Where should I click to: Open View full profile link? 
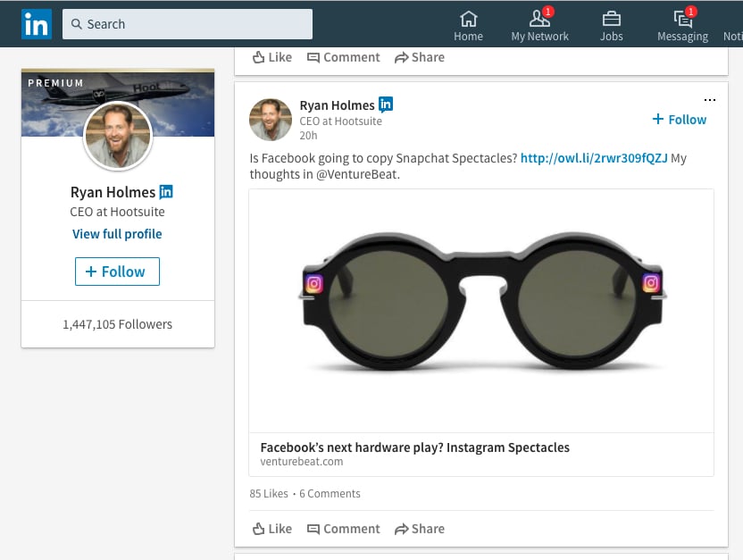click(x=117, y=234)
